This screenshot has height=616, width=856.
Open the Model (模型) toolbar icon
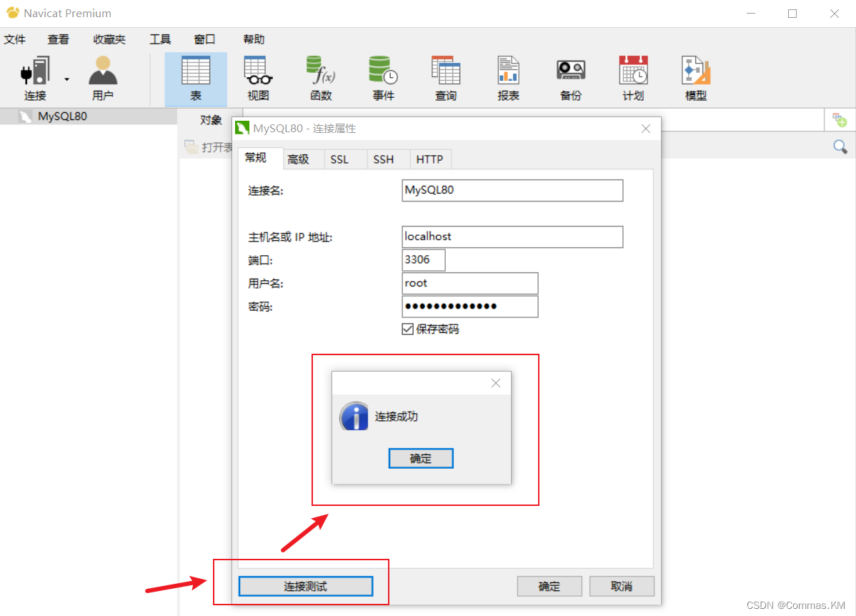[x=696, y=79]
